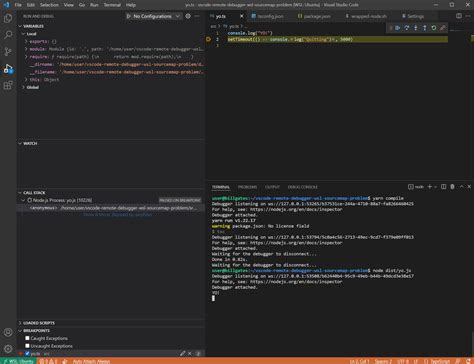Edit the yo.ts breakpoint condition
The height and width of the screenshot is (364, 474).
(183, 353)
